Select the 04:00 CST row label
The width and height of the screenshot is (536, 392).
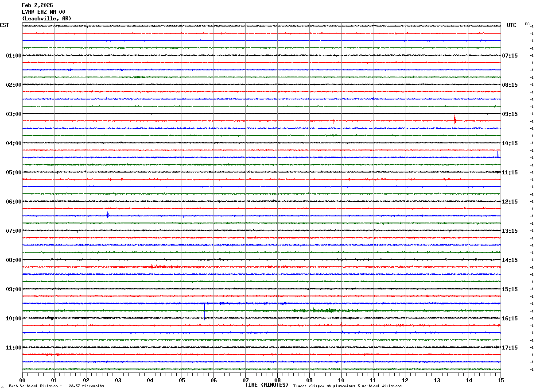(14, 143)
